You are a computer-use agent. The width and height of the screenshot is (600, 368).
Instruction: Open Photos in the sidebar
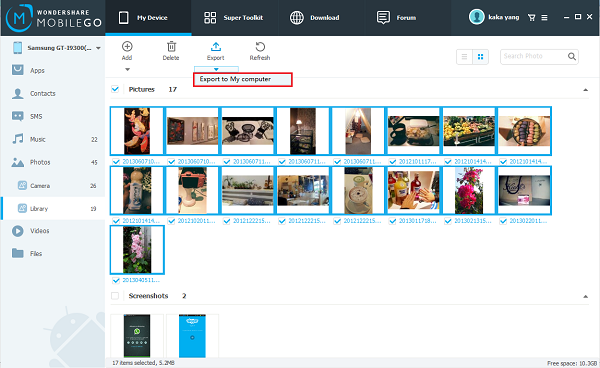pyautogui.click(x=52, y=162)
